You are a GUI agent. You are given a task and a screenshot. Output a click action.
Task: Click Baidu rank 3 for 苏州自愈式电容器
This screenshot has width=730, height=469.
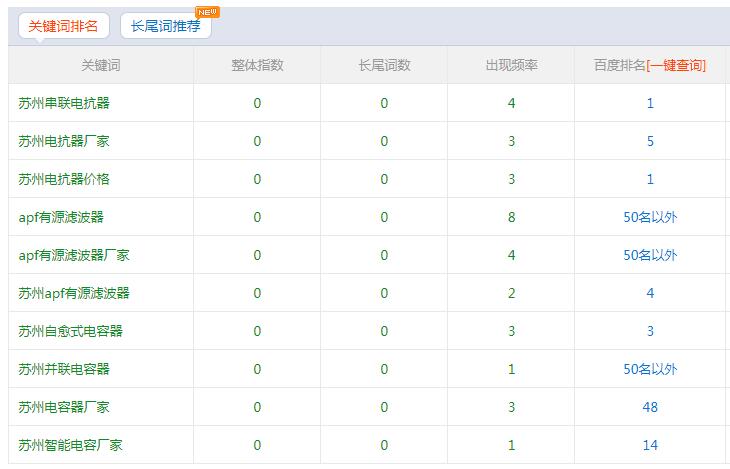tap(650, 331)
